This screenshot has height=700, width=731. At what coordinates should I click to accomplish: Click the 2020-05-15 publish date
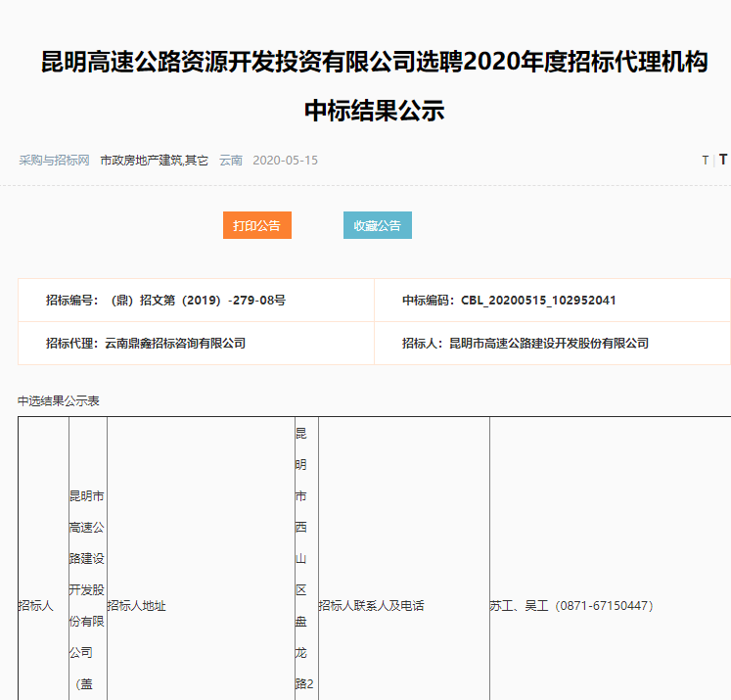[285, 161]
